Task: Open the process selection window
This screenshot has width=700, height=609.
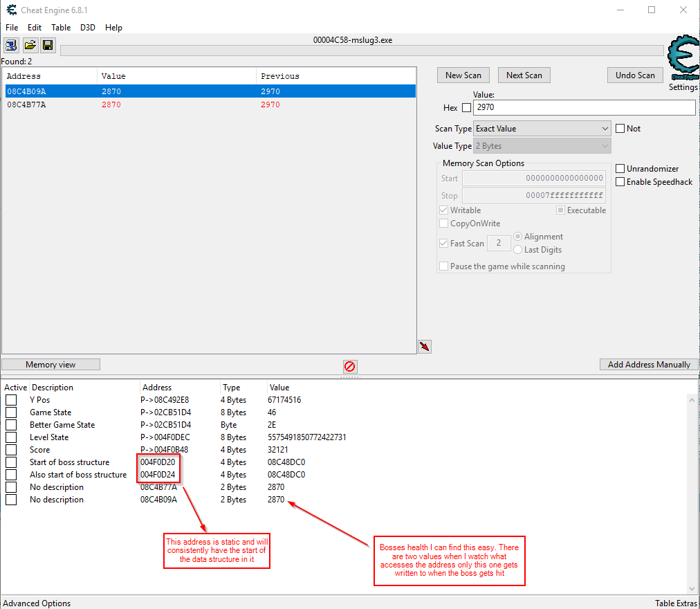Action: click(x=10, y=44)
